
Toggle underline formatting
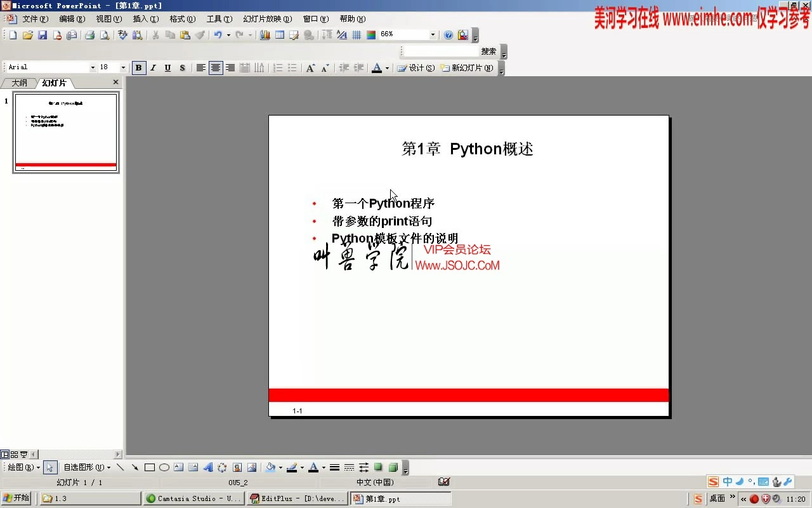(167, 67)
